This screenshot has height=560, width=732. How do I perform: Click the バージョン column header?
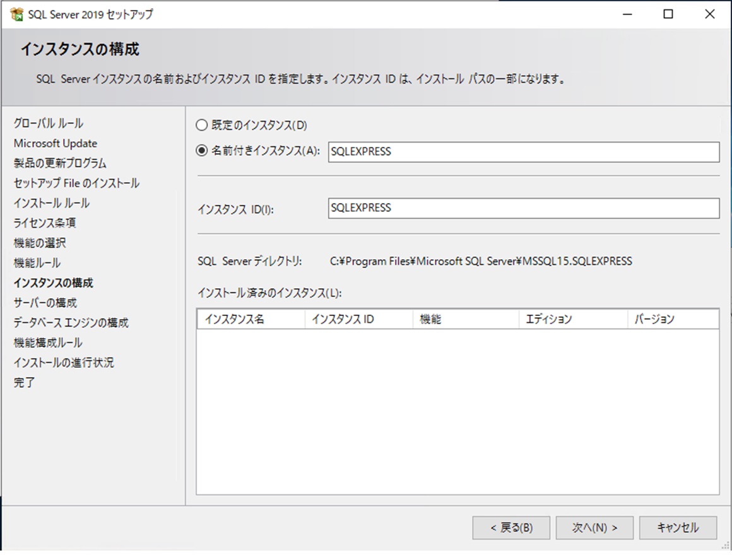point(673,319)
